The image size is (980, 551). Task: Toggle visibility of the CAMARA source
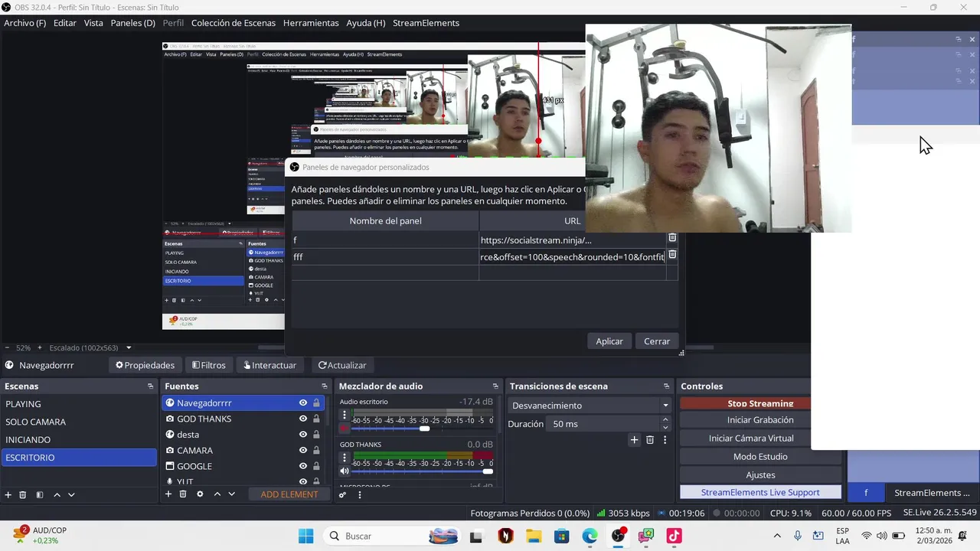(303, 451)
